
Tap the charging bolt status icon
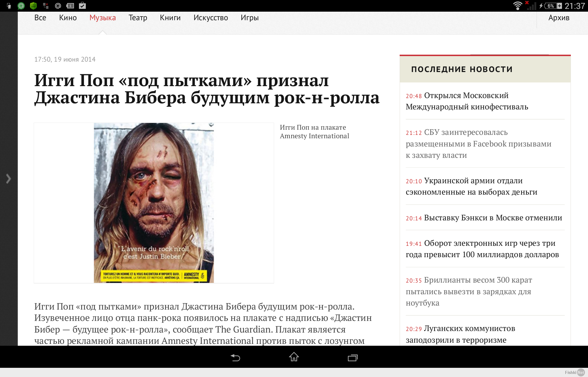[541, 6]
